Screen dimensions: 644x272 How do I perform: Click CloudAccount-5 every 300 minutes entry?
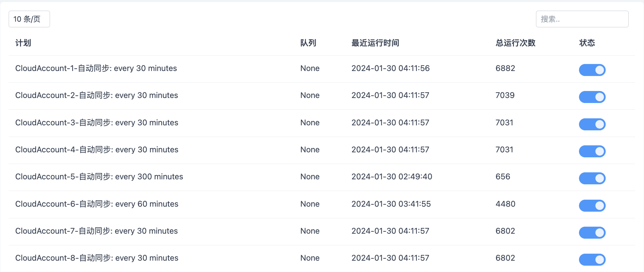point(99,177)
